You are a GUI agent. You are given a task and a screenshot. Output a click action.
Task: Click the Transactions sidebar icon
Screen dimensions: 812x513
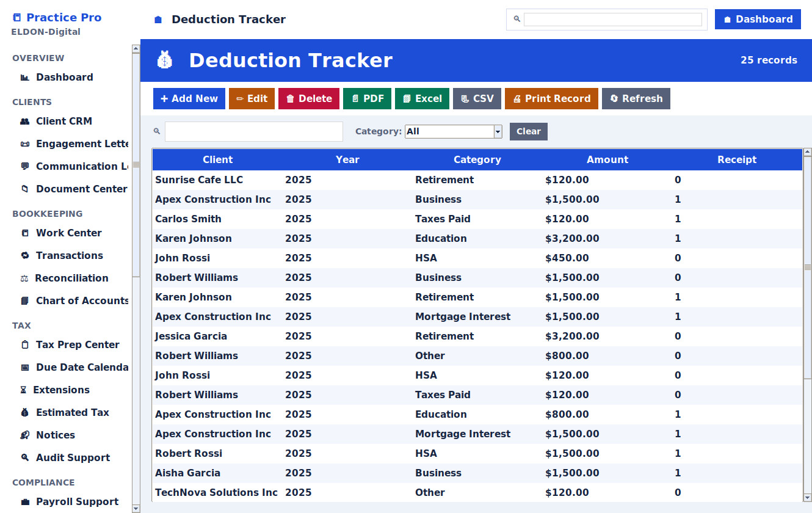(25, 256)
